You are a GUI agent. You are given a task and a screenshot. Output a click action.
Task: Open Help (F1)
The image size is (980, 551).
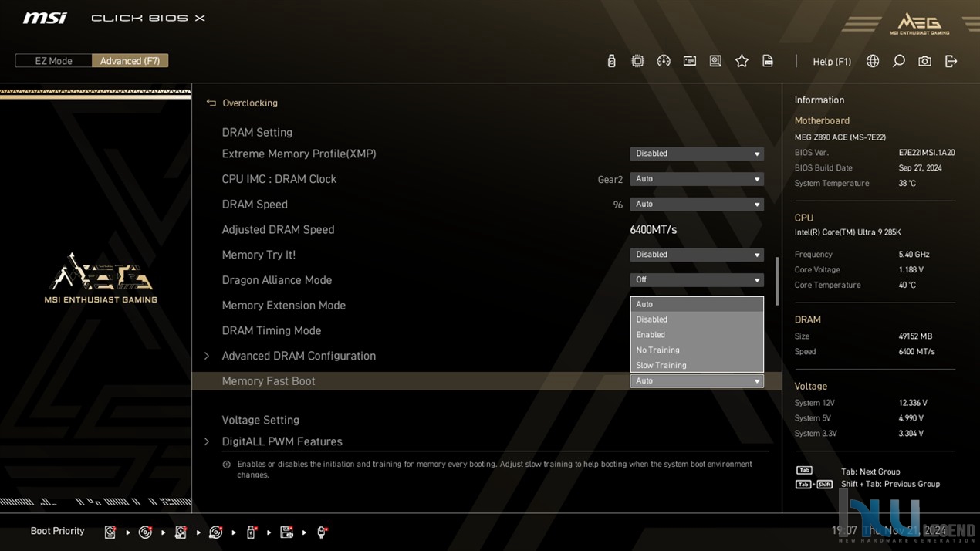click(x=832, y=62)
